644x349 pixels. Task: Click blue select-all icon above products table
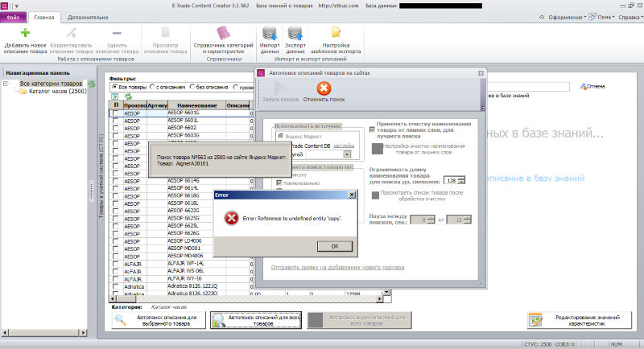(114, 96)
